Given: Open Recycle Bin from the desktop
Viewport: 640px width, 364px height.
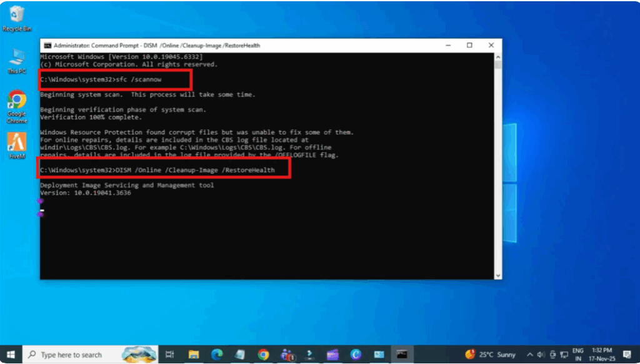Looking at the screenshot, I should [x=17, y=16].
